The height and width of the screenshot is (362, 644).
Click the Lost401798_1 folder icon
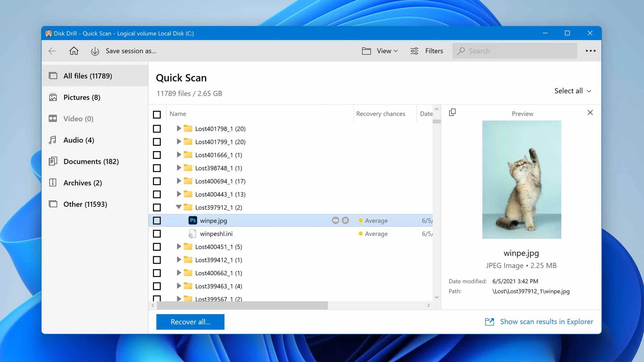(x=188, y=128)
